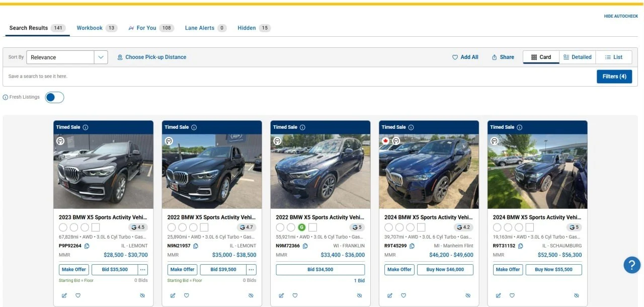
Task: Click the Fresh Listings info icon
Action: pyautogui.click(x=6, y=97)
